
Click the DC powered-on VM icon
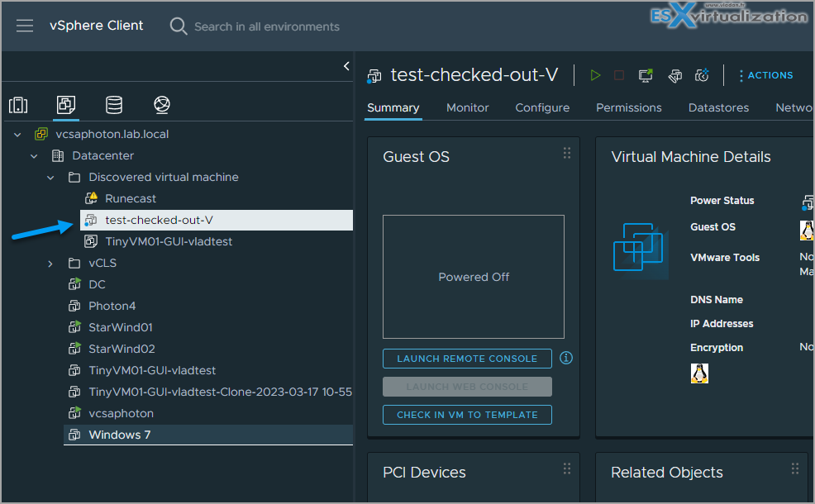[75, 284]
